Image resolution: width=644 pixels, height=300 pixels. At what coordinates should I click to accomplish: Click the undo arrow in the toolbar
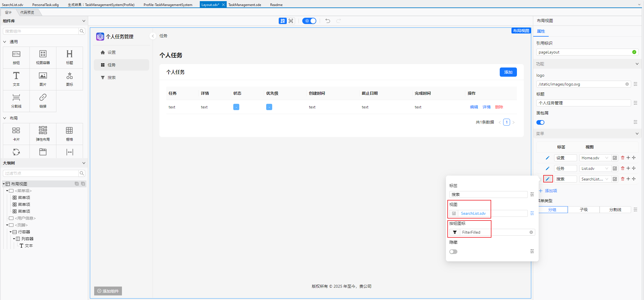point(327,21)
